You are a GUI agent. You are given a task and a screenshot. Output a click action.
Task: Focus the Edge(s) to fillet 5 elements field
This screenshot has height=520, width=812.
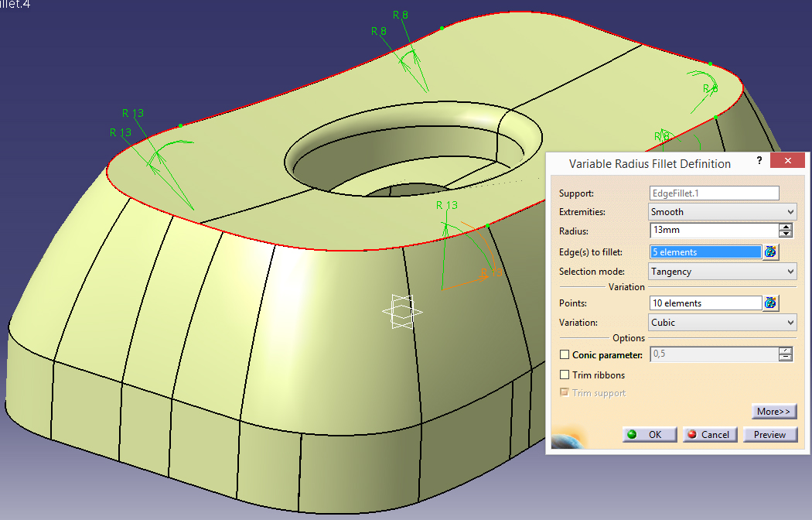[x=705, y=252]
